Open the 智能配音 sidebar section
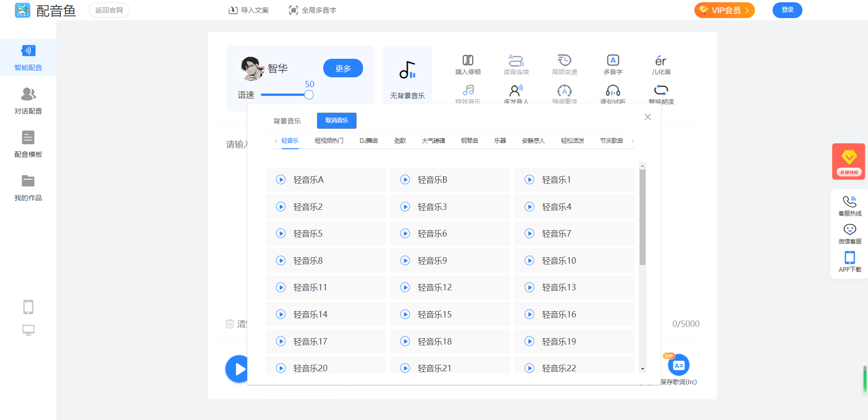The image size is (868, 420). point(28,57)
